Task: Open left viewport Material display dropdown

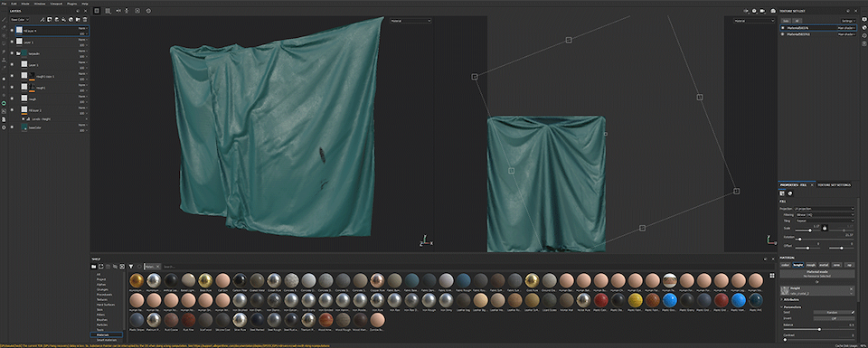Action: [410, 21]
